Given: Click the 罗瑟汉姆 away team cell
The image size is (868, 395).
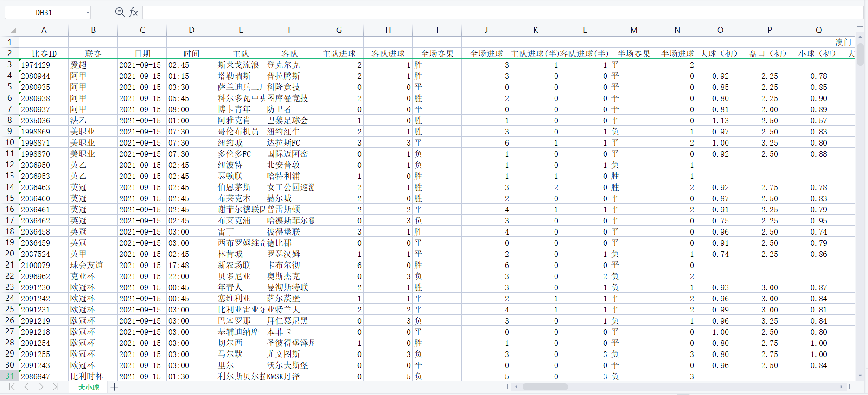Looking at the screenshot, I should pyautogui.click(x=290, y=254).
